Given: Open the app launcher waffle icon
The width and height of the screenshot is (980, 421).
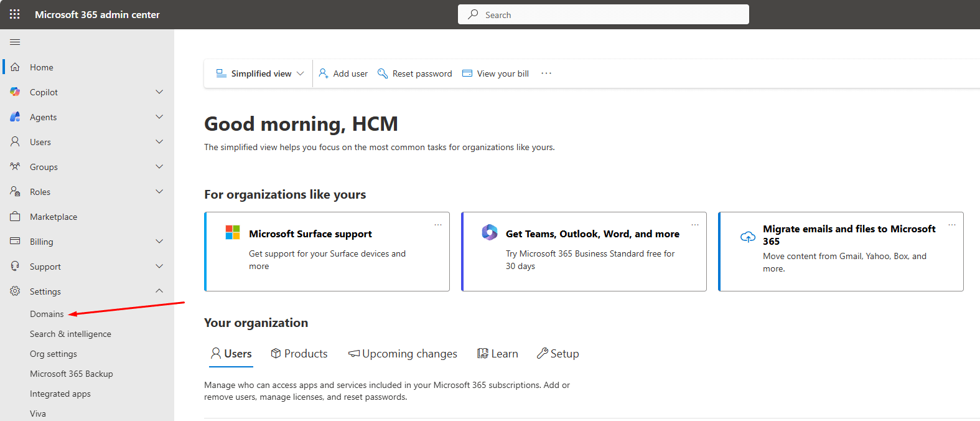Looking at the screenshot, I should tap(15, 14).
